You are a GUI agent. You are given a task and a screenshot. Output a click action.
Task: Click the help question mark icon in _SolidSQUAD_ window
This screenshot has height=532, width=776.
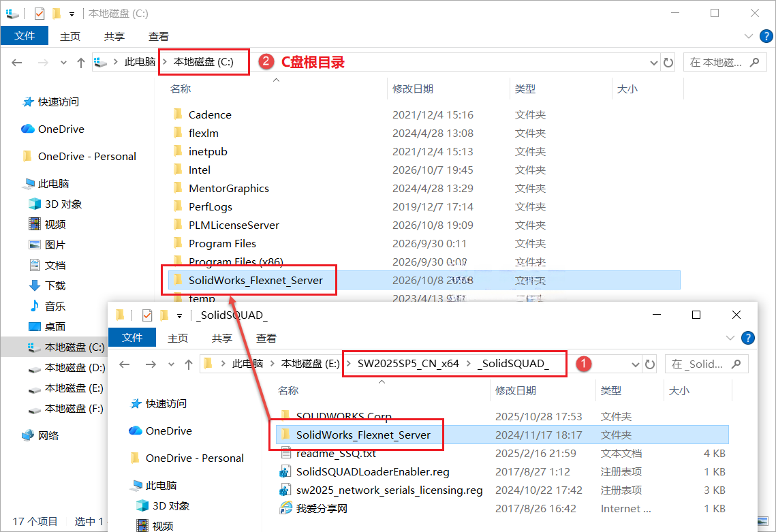click(748, 338)
